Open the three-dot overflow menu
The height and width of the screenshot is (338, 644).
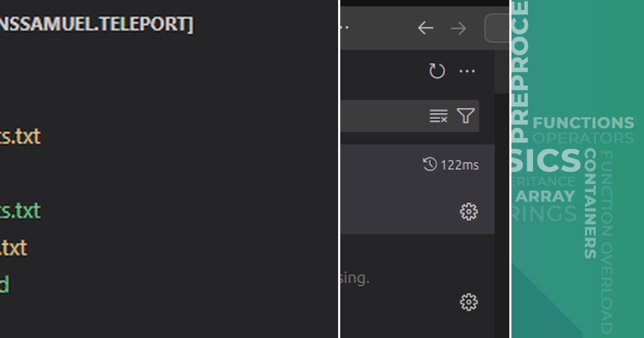coord(467,71)
